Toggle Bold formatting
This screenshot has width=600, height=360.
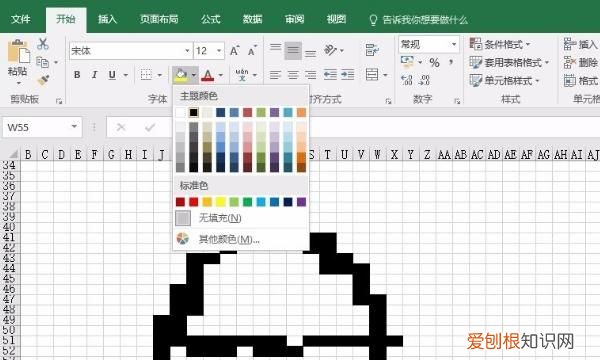[77, 75]
